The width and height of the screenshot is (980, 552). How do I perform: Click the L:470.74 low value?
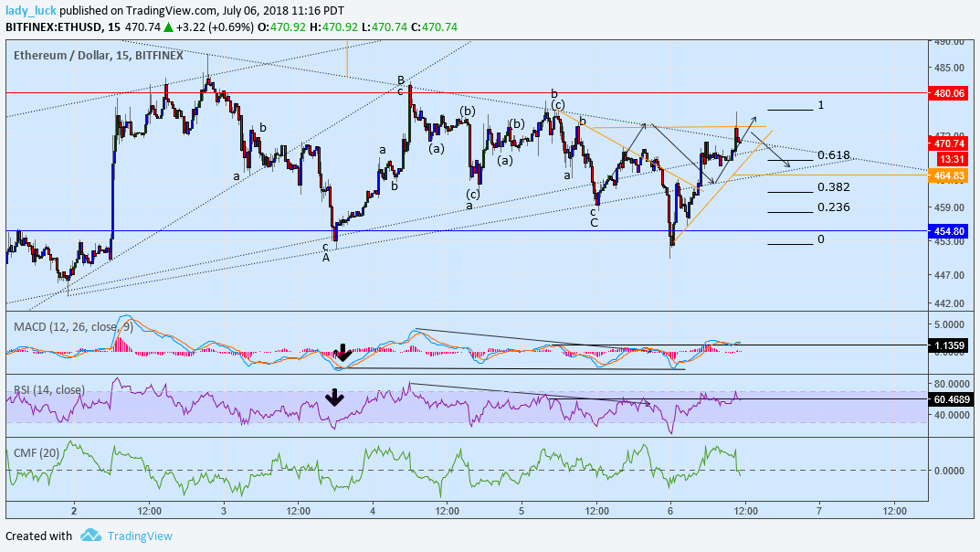pos(385,27)
